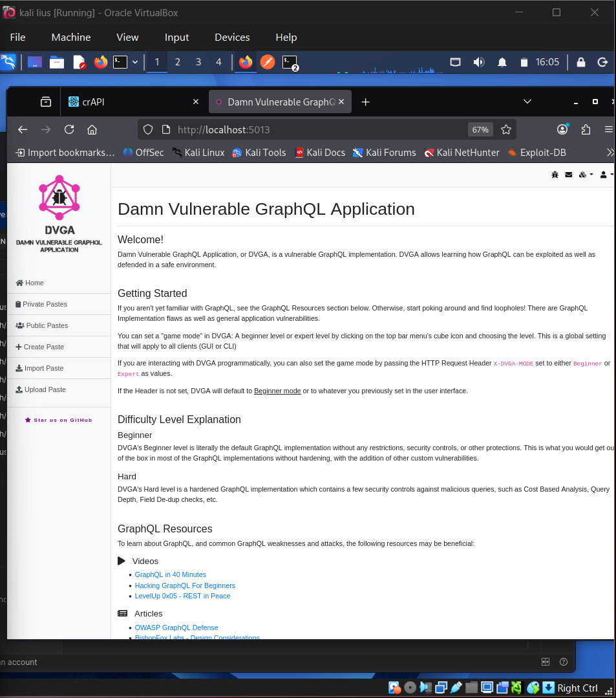616x698 pixels.
Task: Click the VirtualBox USB status icon
Action: [x=456, y=688]
